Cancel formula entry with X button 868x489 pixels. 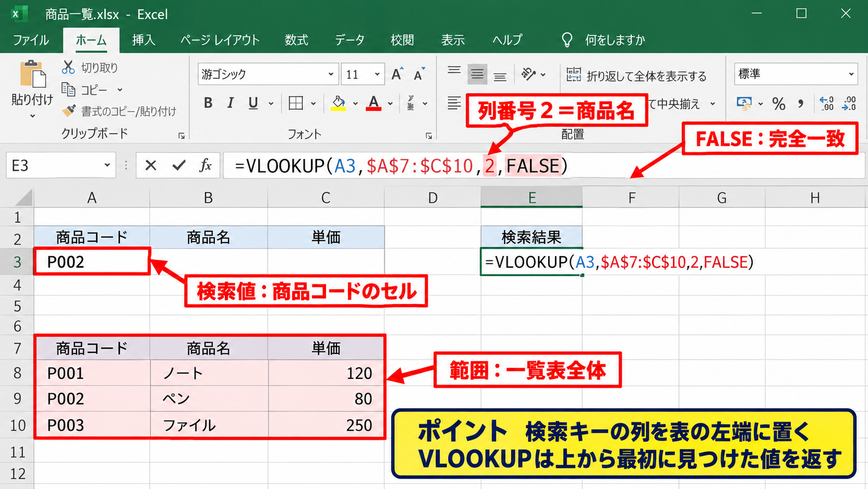coord(151,165)
